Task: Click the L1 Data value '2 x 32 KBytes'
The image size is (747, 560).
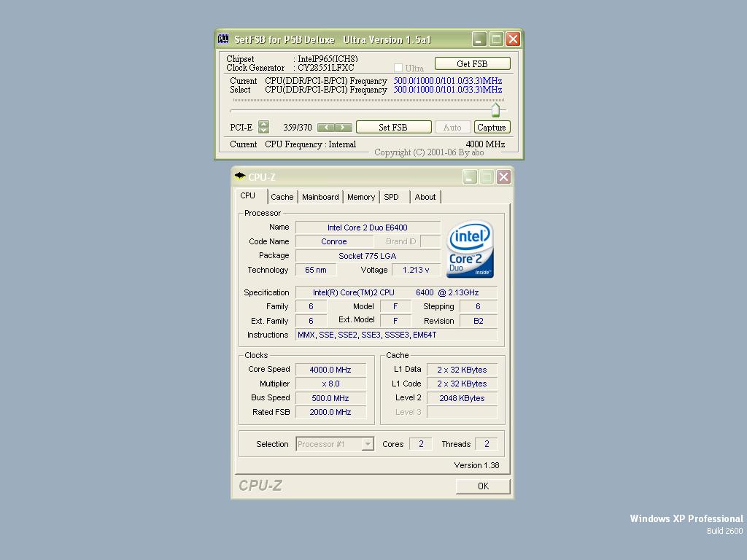Action: pyautogui.click(x=462, y=370)
